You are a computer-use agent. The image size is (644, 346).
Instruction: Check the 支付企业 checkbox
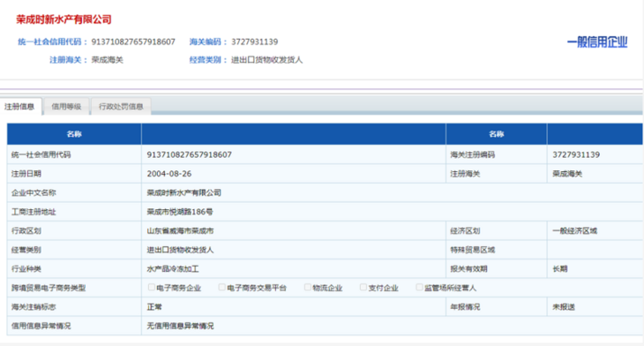[x=363, y=287]
